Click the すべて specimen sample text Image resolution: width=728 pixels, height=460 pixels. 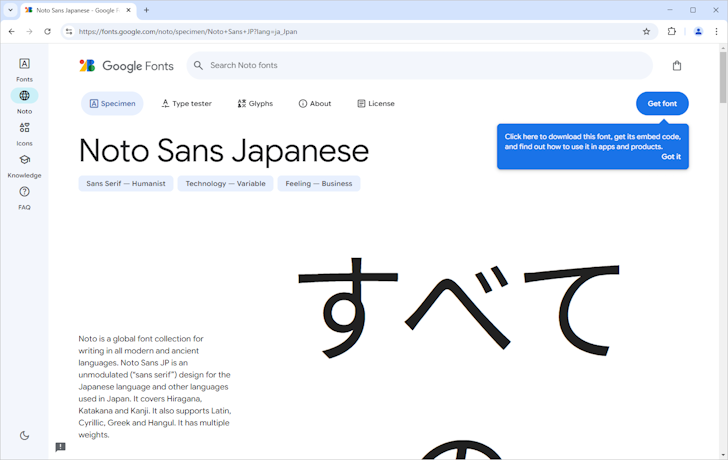[x=459, y=307]
